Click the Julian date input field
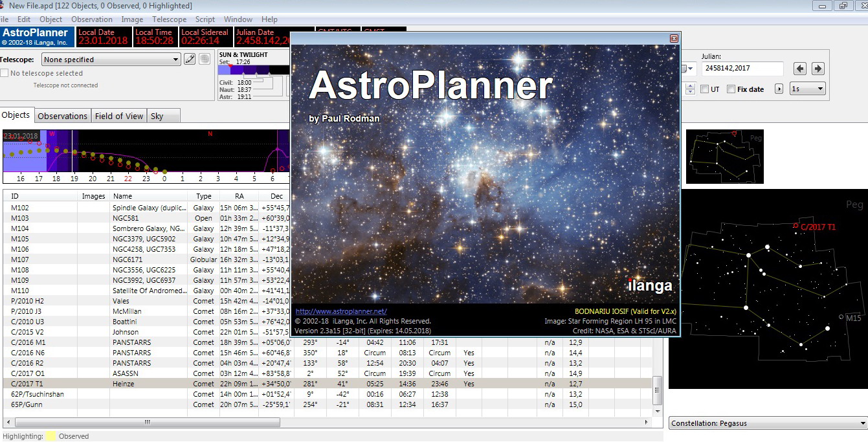The height and width of the screenshot is (442, 868). 742,69
